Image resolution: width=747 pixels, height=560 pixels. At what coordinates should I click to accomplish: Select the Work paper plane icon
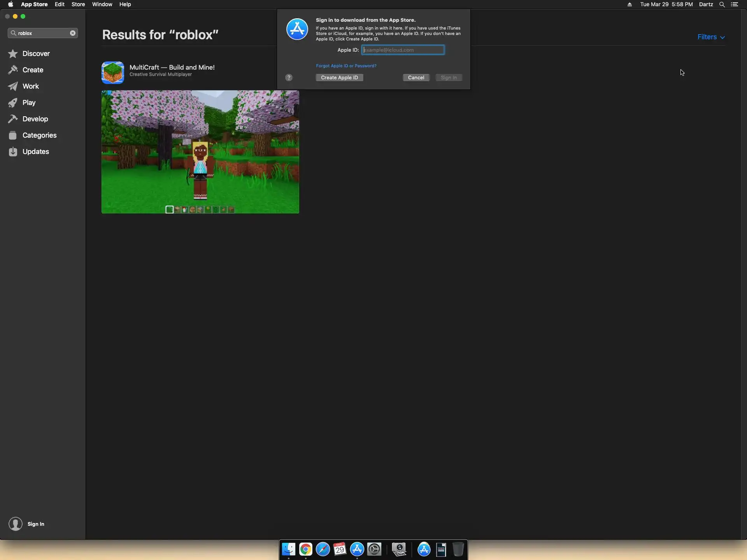(13, 86)
